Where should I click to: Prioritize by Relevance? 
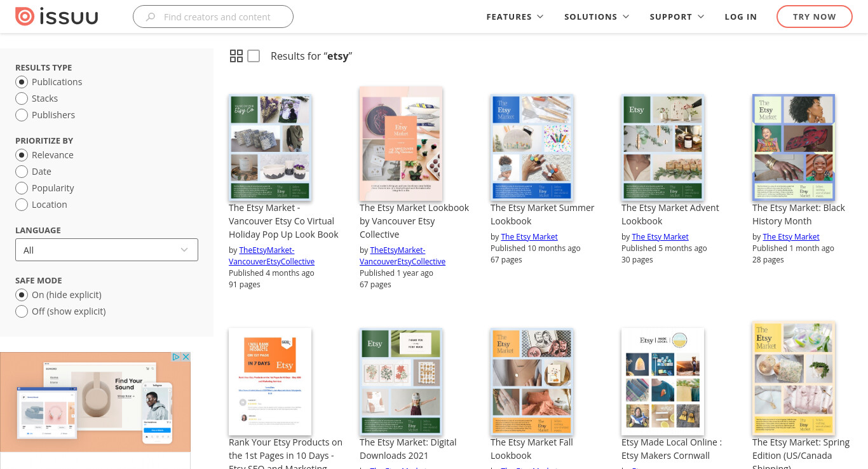[22, 155]
